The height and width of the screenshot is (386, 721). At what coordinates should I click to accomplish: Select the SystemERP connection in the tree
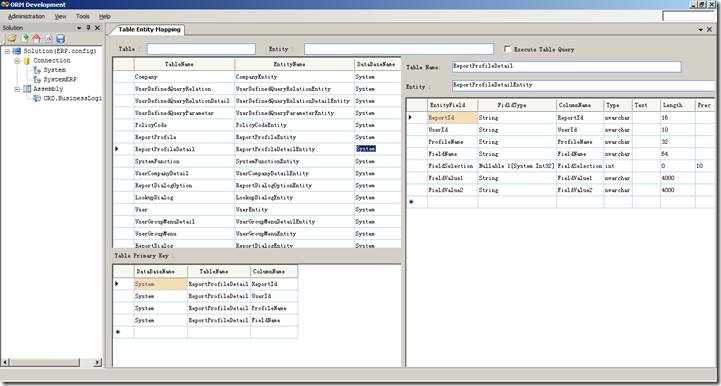tap(60, 80)
